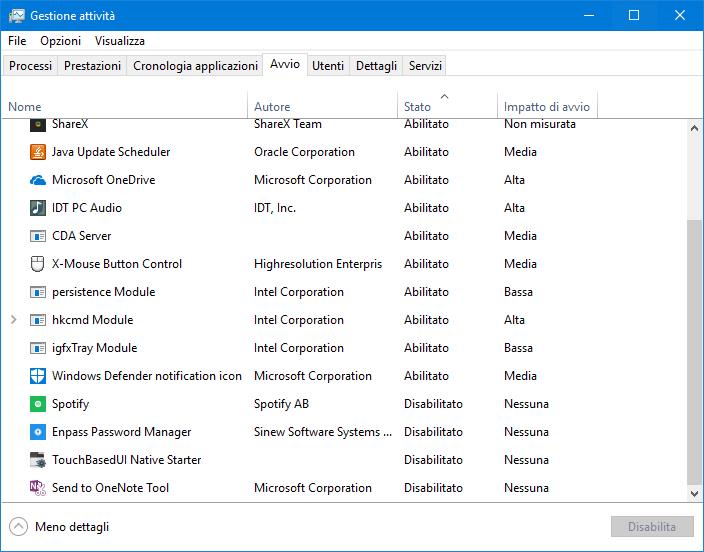Click the Task Manager title bar icon

click(x=17, y=16)
